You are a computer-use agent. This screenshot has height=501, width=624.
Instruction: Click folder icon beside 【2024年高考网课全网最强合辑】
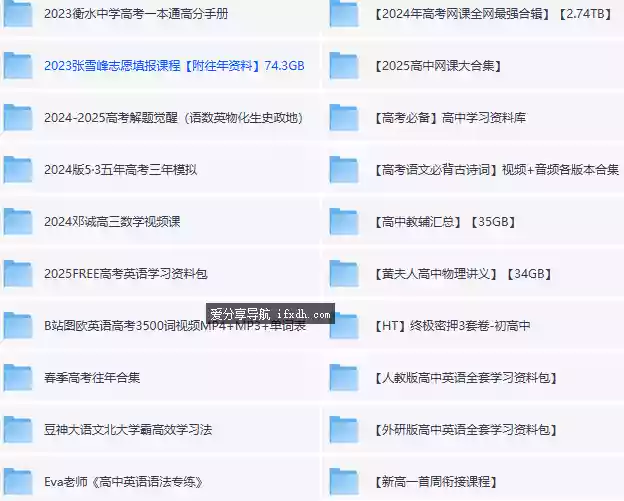[x=344, y=14]
